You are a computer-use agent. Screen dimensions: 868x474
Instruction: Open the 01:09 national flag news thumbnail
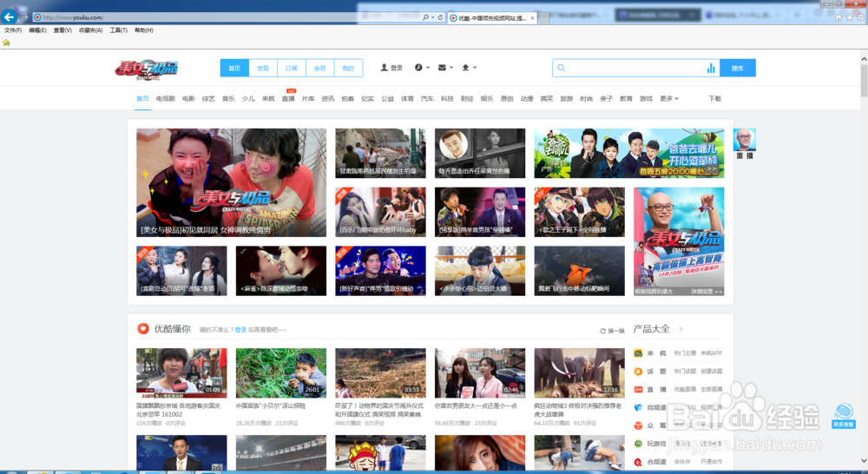(x=181, y=372)
